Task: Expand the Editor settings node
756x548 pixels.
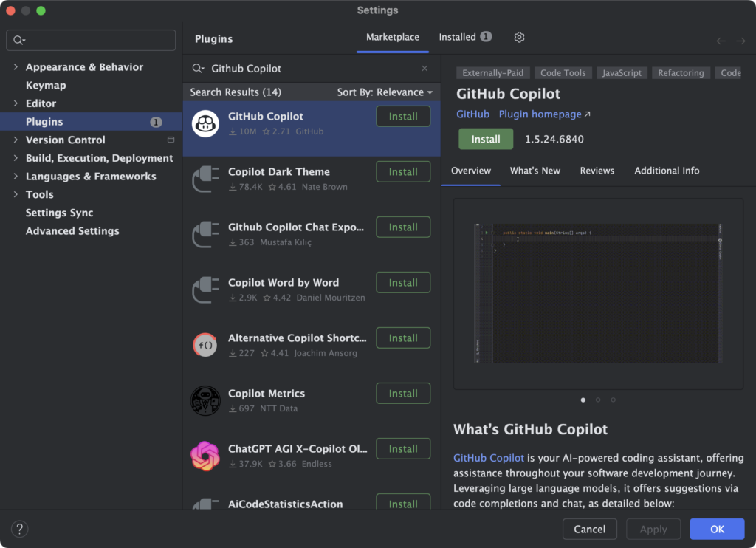Action: click(16, 103)
